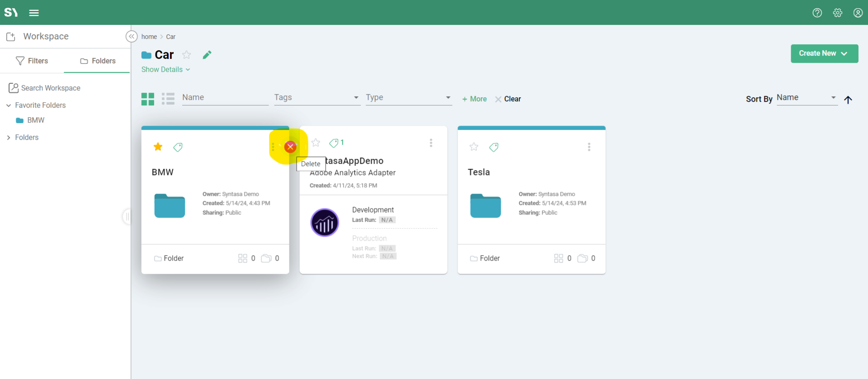Toggle favorite star on Car folder title
The image size is (868, 379).
coord(186,55)
